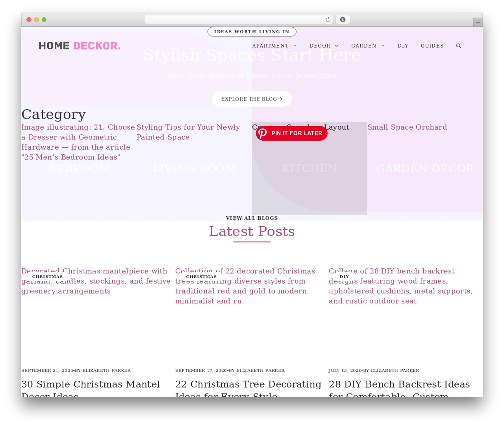The width and height of the screenshot is (504, 427).
Task: Click the Small Space Orchard link
Action: pos(407,127)
